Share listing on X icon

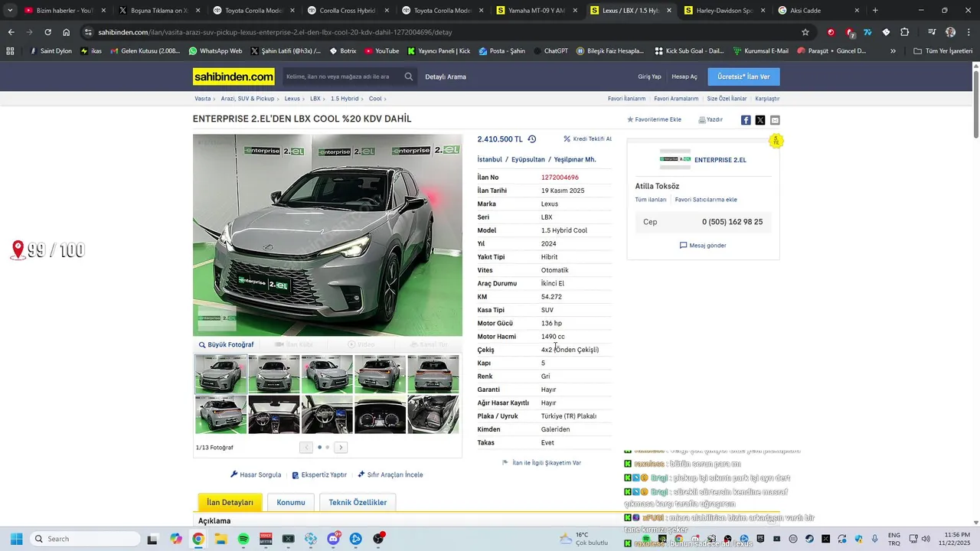[760, 120]
